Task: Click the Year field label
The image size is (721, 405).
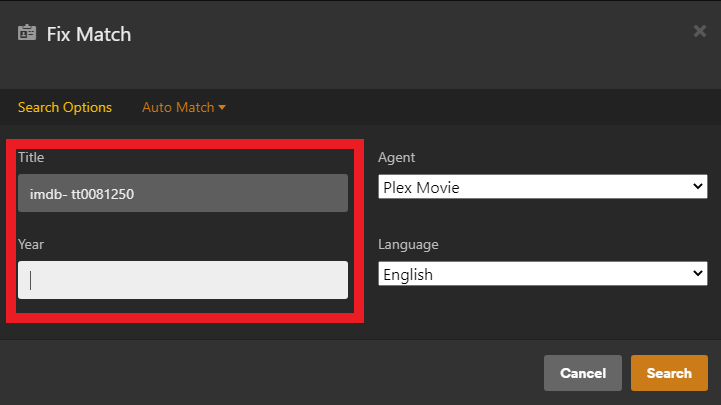Action: (x=31, y=244)
